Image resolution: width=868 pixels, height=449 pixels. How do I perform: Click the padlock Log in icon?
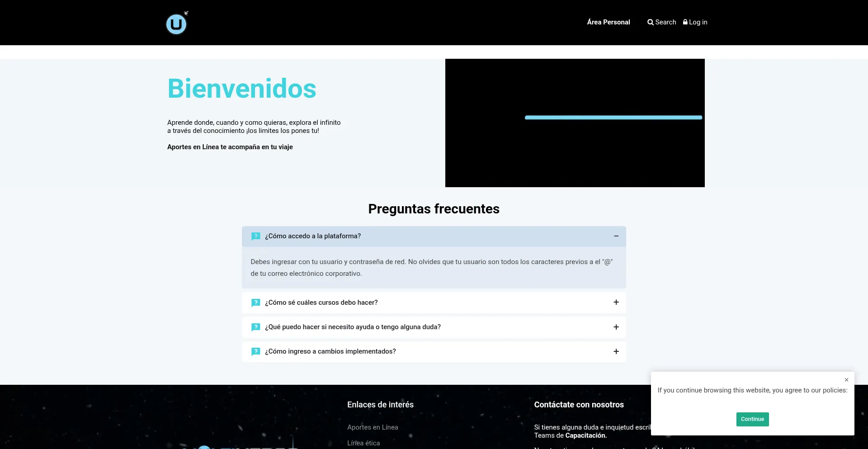click(685, 22)
